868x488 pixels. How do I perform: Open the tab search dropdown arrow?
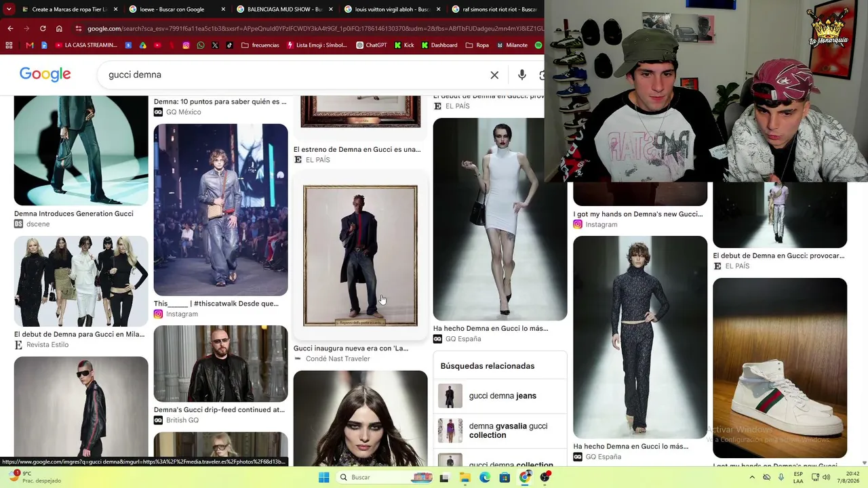8,9
